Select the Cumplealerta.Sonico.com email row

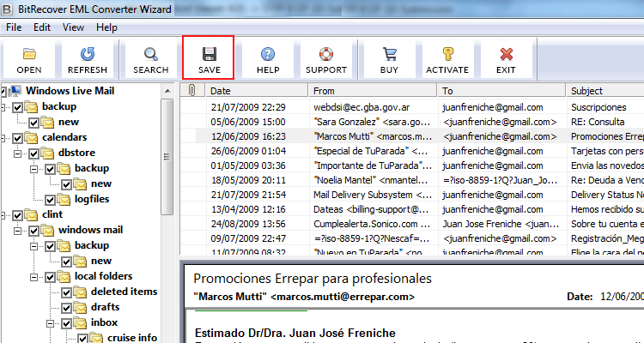pyautogui.click(x=412, y=224)
